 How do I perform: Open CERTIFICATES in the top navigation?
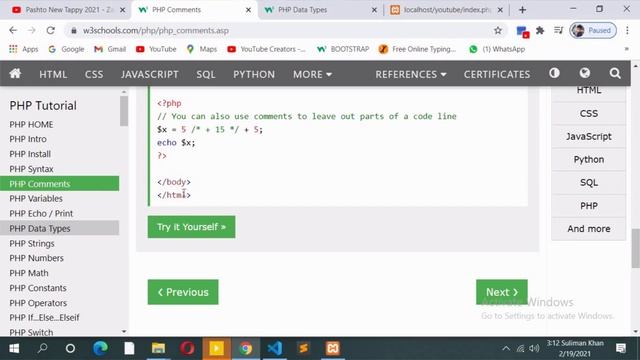click(497, 74)
